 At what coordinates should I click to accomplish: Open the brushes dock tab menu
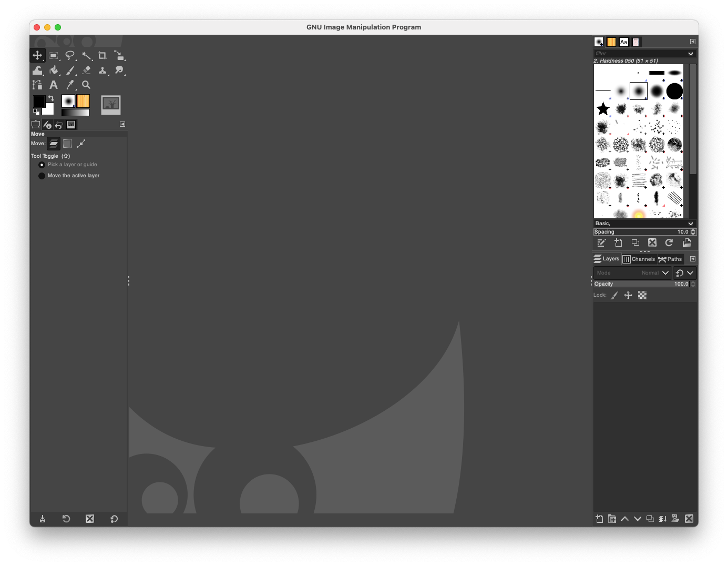693,42
